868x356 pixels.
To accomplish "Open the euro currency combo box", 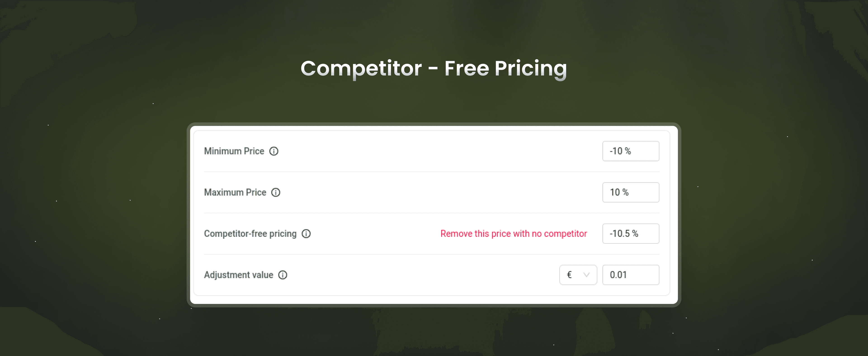I will [578, 275].
